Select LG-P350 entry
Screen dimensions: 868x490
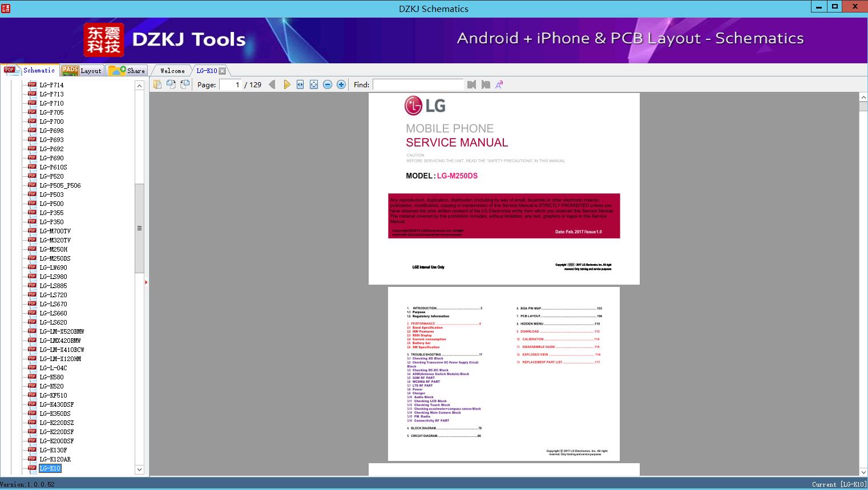(x=51, y=222)
